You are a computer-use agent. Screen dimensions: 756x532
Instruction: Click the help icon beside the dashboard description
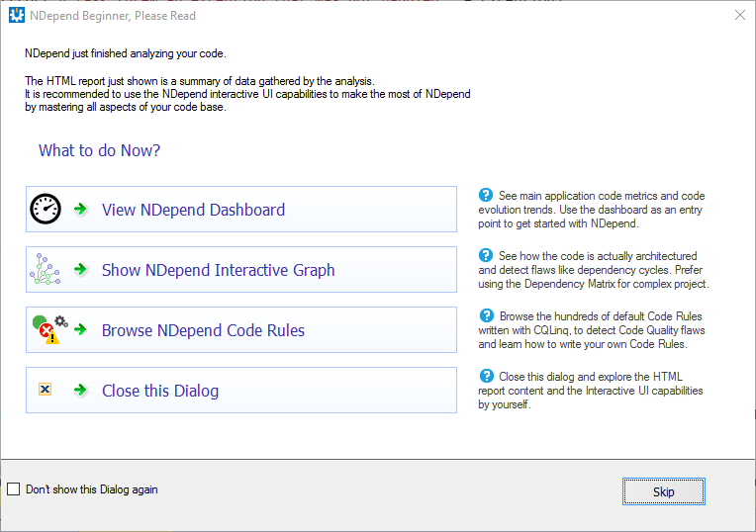pyautogui.click(x=486, y=195)
